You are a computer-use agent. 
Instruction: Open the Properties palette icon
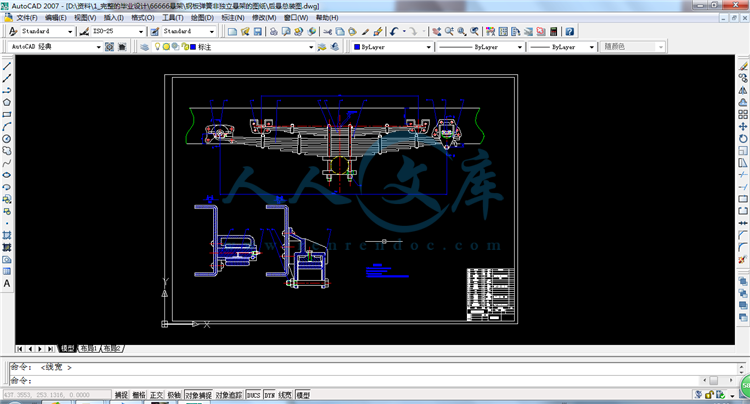[490, 32]
